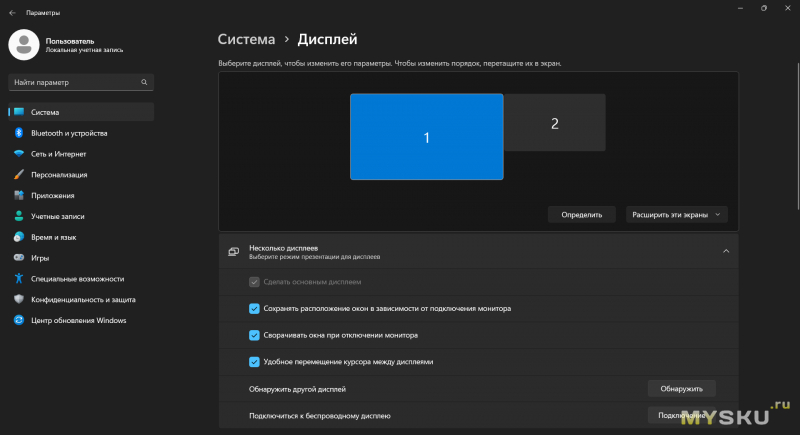The image size is (800, 435).
Task: Open Сеть и Интернет settings
Action: coord(58,154)
